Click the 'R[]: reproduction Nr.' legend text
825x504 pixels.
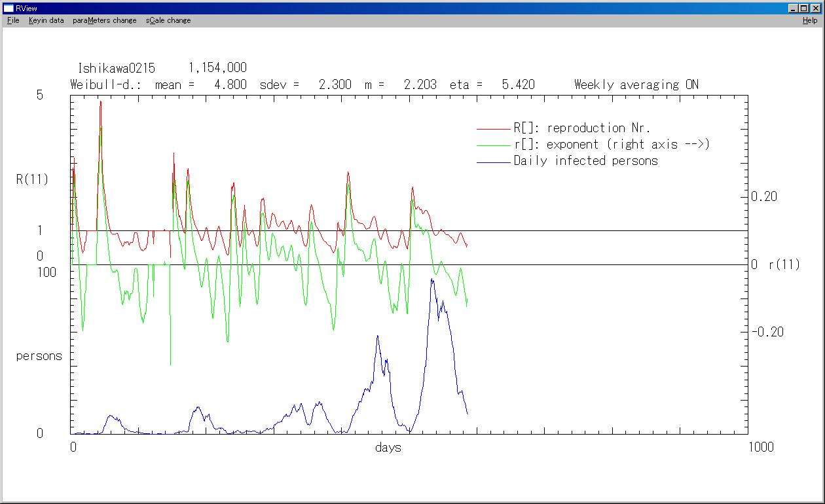582,128
